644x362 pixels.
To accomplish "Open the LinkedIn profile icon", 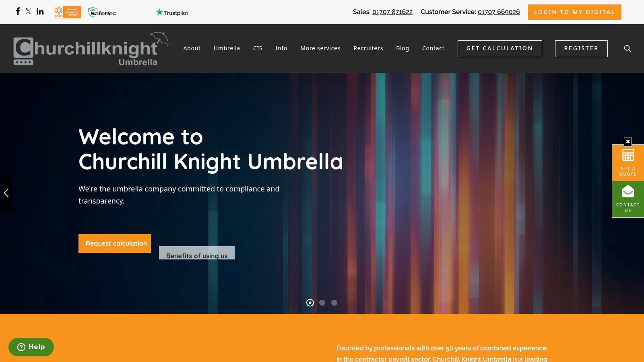I will 40,11.
